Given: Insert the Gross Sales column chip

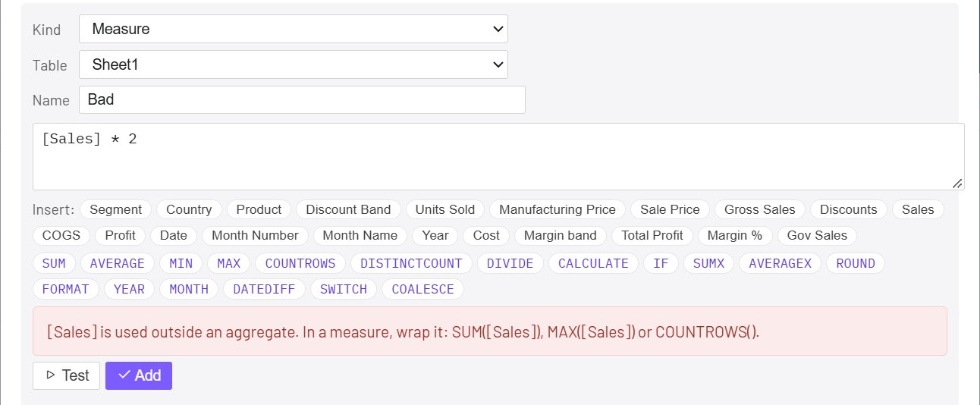Looking at the screenshot, I should [760, 209].
